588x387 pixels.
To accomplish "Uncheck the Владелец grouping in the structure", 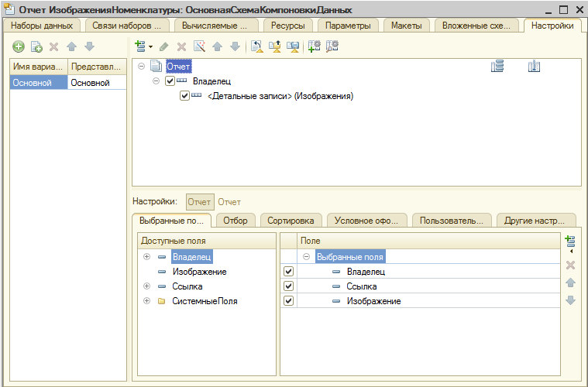I will [170, 81].
